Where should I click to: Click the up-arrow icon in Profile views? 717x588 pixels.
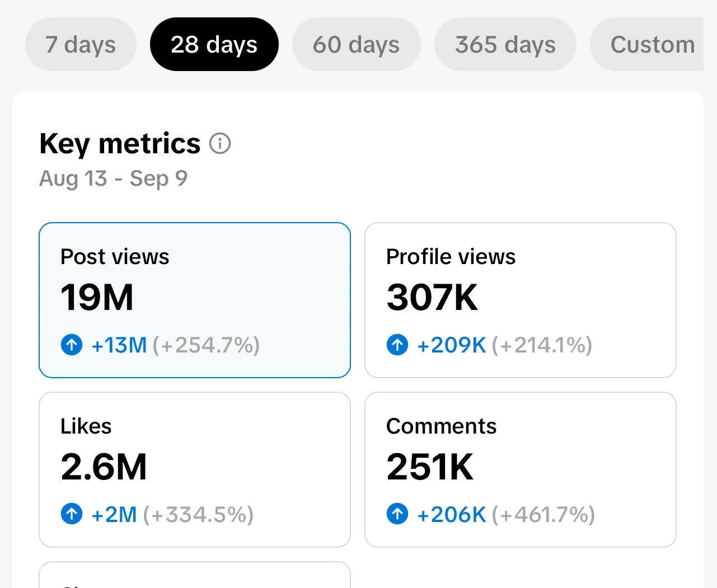coord(397,345)
